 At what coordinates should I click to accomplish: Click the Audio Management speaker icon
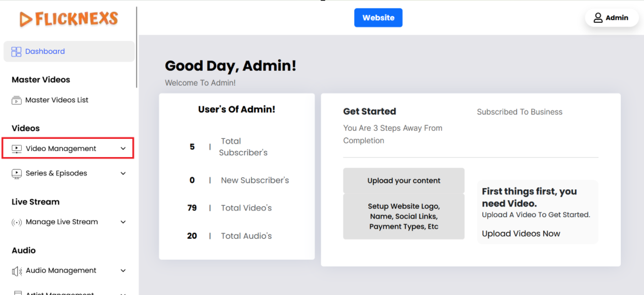[17, 271]
